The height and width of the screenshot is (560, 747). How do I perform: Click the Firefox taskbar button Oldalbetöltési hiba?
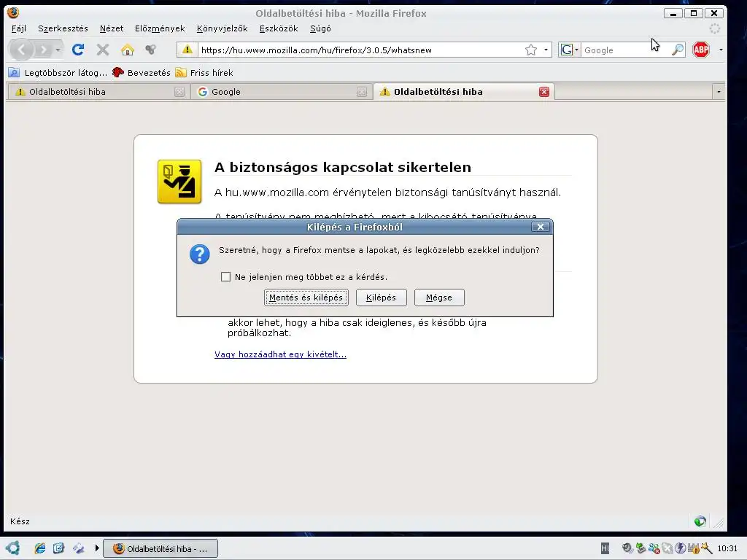160,548
